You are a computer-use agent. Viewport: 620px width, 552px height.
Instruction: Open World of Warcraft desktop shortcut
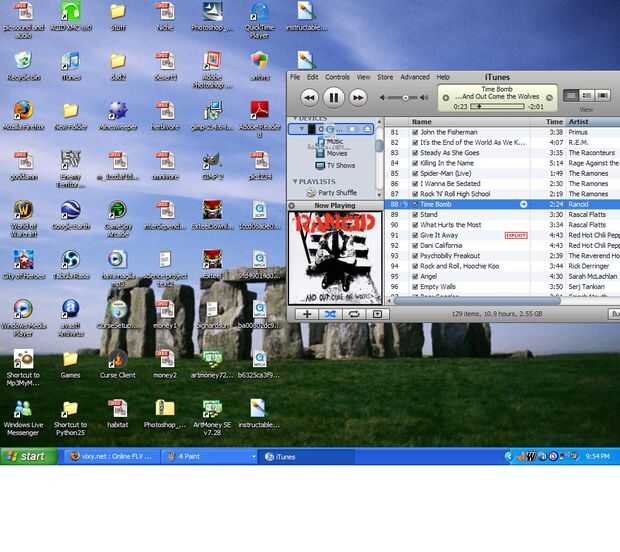(x=23, y=218)
